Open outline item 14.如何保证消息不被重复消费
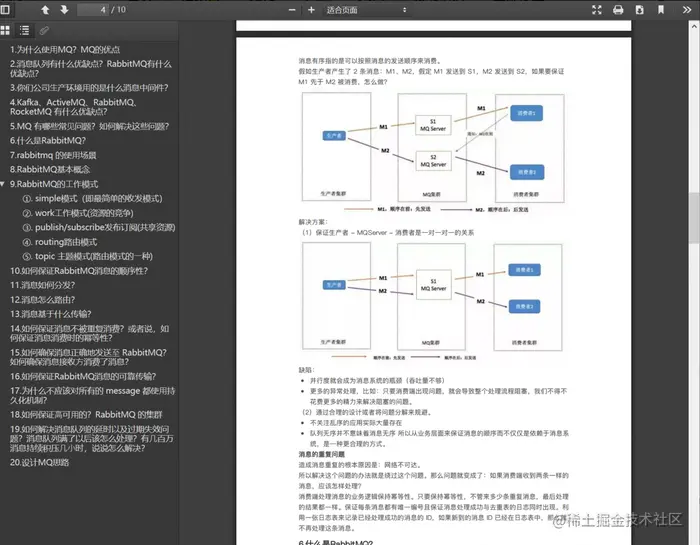This screenshot has width=700, height=545. pyautogui.click(x=89, y=333)
